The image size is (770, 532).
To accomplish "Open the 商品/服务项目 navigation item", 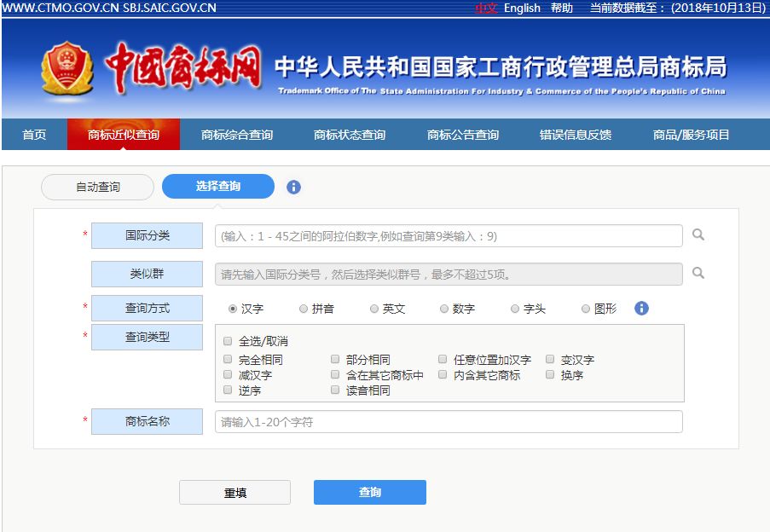I will (691, 135).
